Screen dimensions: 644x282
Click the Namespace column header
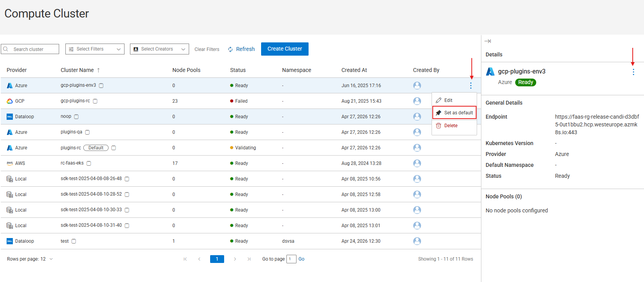tap(297, 70)
